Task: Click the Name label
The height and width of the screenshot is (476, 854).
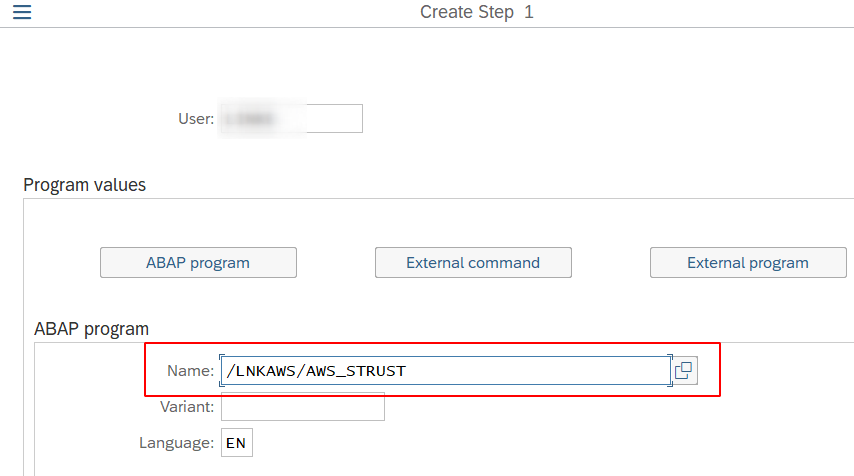Action: [x=190, y=371]
